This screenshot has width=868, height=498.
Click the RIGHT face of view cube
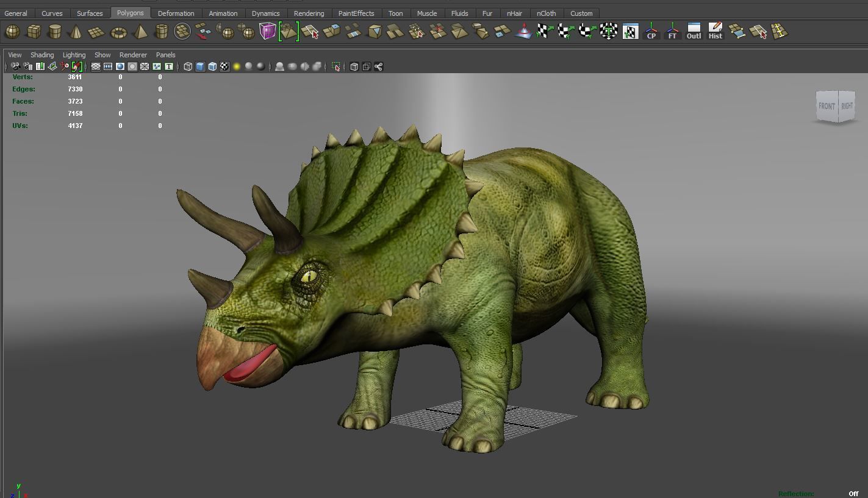[847, 106]
